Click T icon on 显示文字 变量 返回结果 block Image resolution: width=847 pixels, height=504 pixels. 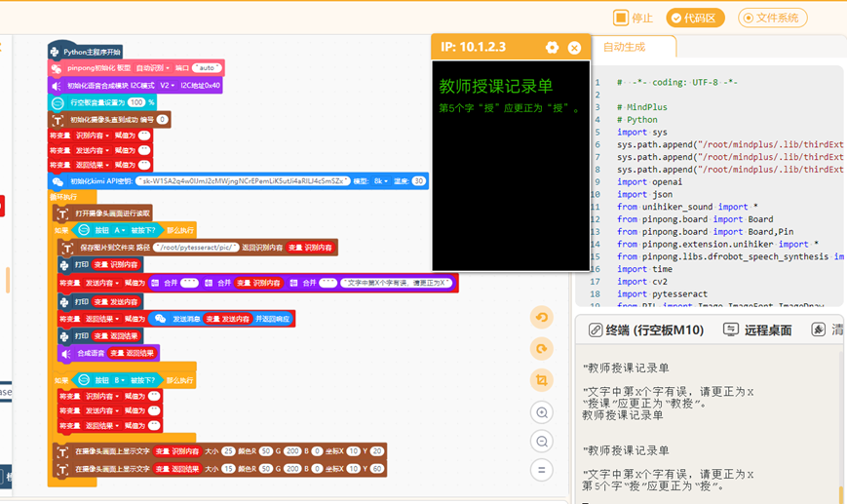(62, 470)
